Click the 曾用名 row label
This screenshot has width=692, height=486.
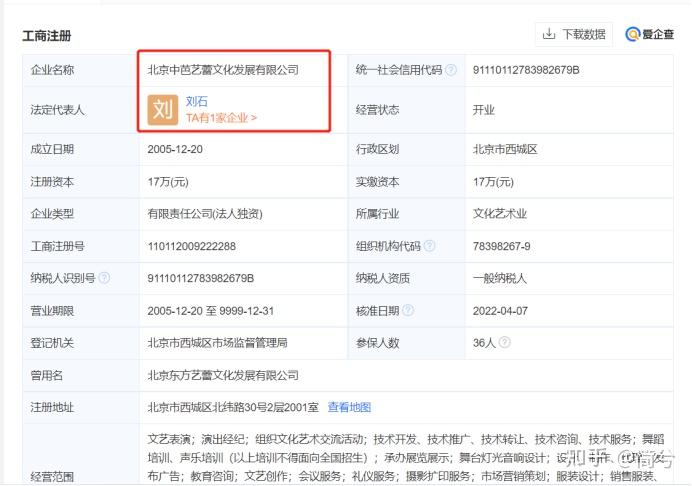click(x=46, y=376)
